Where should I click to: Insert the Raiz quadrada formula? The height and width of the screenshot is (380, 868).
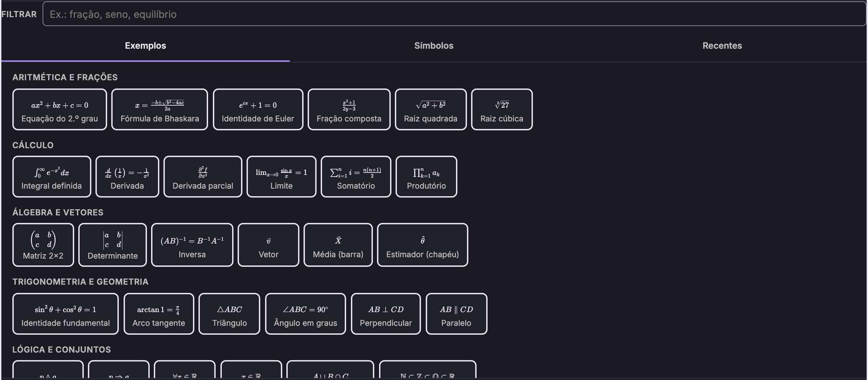point(431,109)
